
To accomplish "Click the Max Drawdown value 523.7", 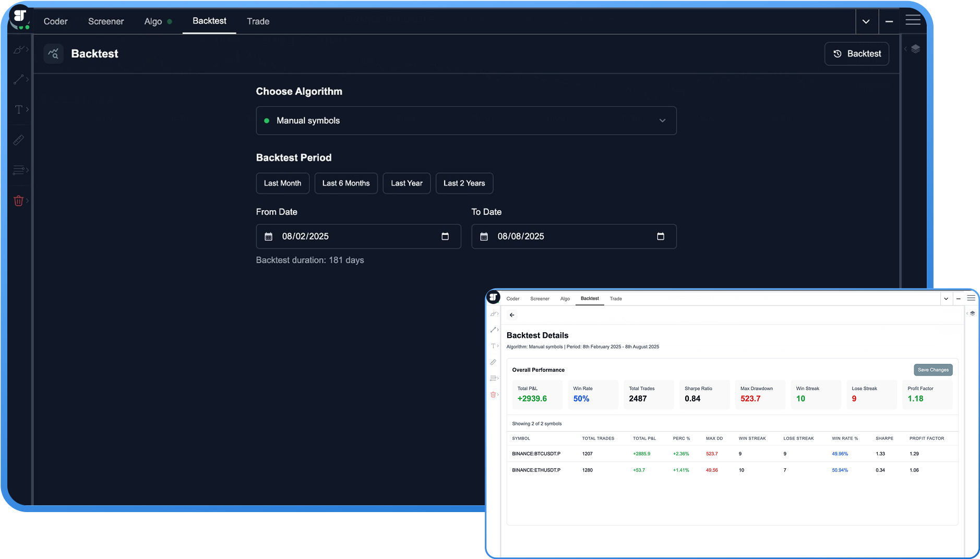I will click(x=750, y=398).
